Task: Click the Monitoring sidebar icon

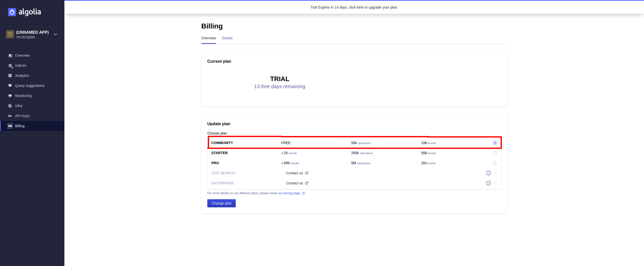Action: point(10,96)
